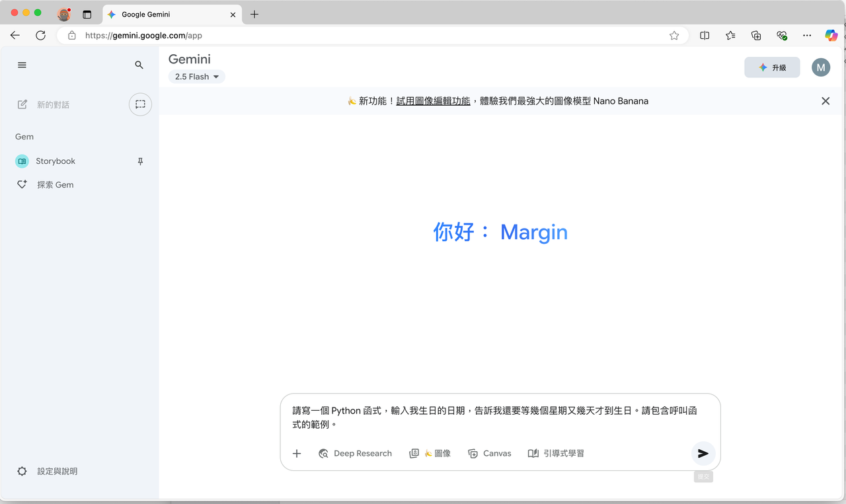Collapse the sidebar with the hamburger menu
This screenshot has height=504, width=846.
(x=22, y=65)
